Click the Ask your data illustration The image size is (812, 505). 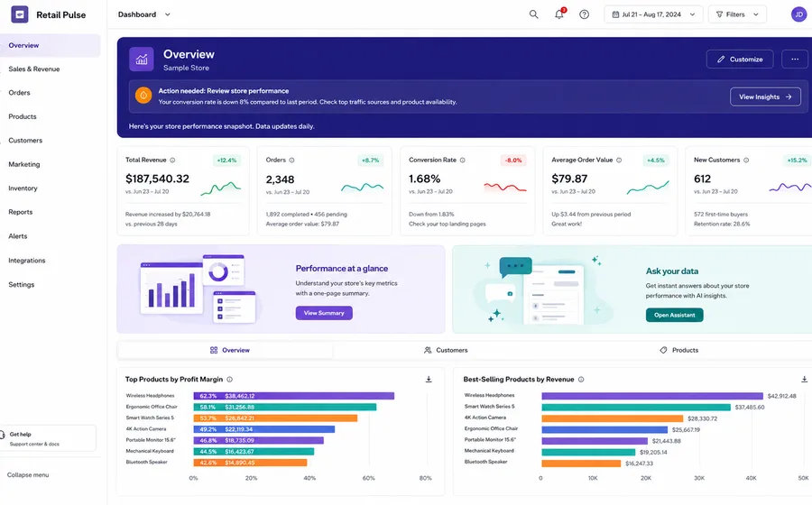pyautogui.click(x=542, y=289)
